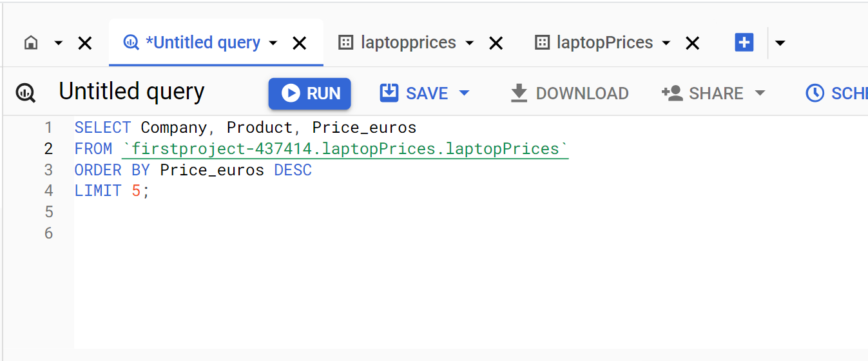Click the Untitled query title text
The width and height of the screenshot is (868, 361).
[131, 92]
